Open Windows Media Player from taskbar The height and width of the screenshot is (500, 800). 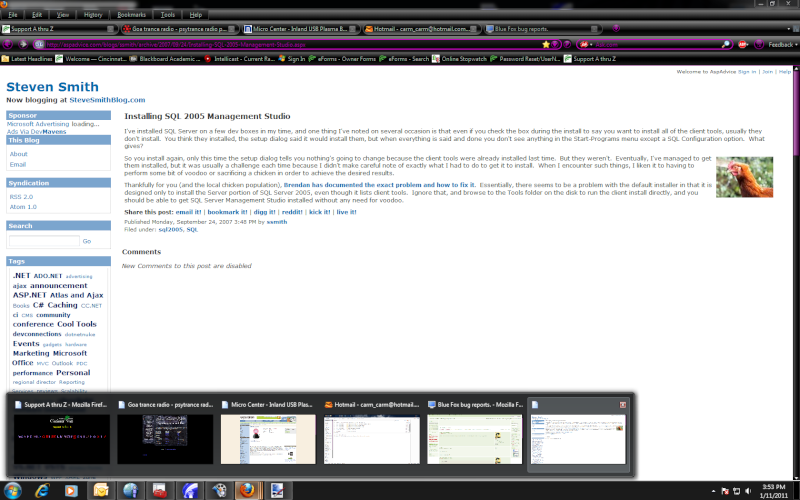pos(71,491)
